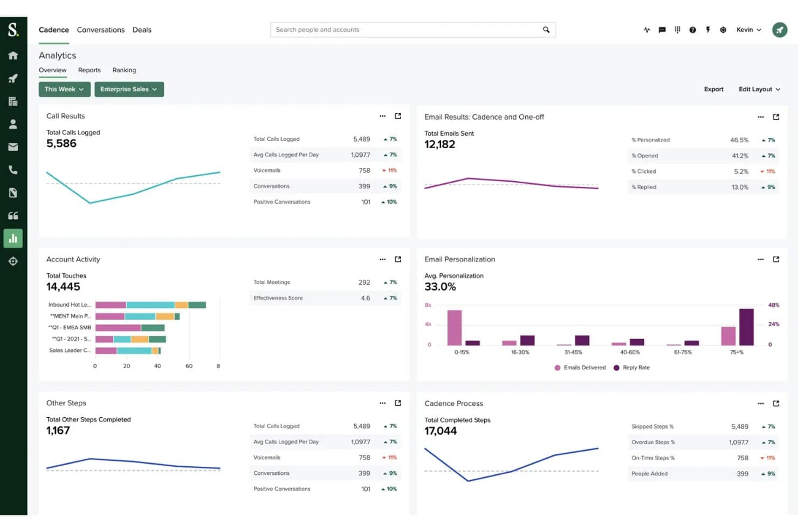Open the email envelope sidebar icon

[x=13, y=147]
